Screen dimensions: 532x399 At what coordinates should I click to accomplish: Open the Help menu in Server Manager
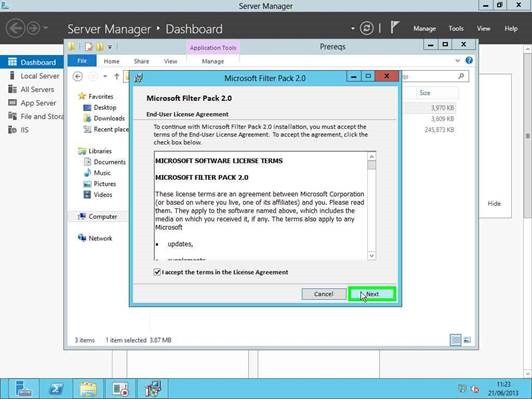coord(511,28)
